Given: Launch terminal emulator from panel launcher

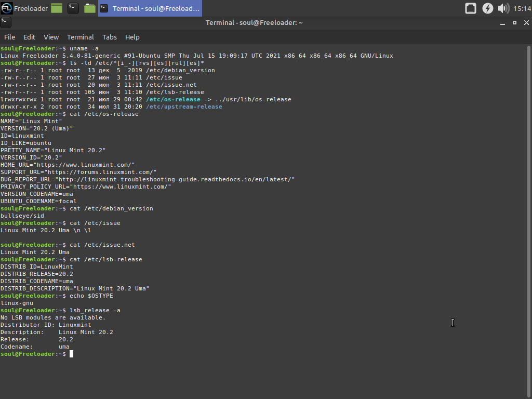Looking at the screenshot, I should pyautogui.click(x=73, y=8).
